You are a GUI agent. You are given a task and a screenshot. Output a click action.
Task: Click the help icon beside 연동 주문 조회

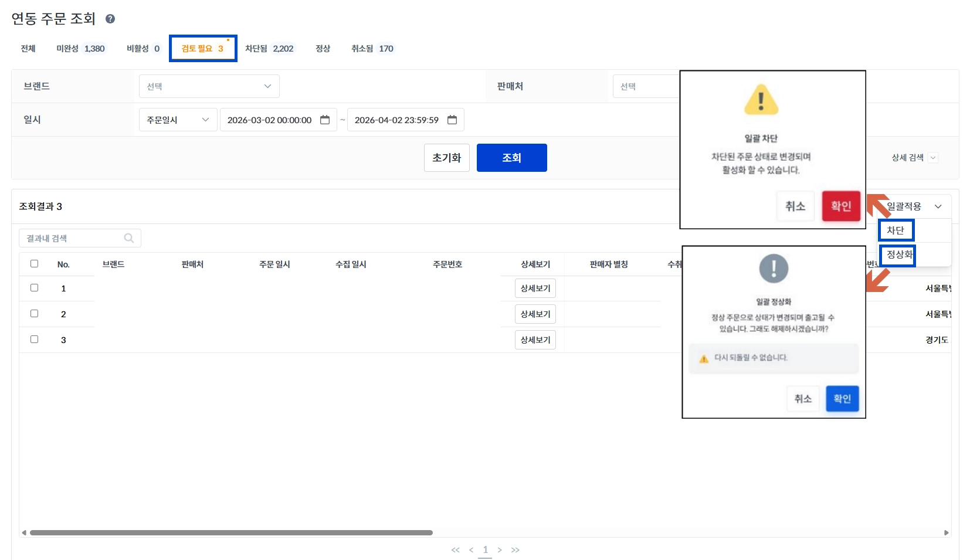click(x=110, y=19)
